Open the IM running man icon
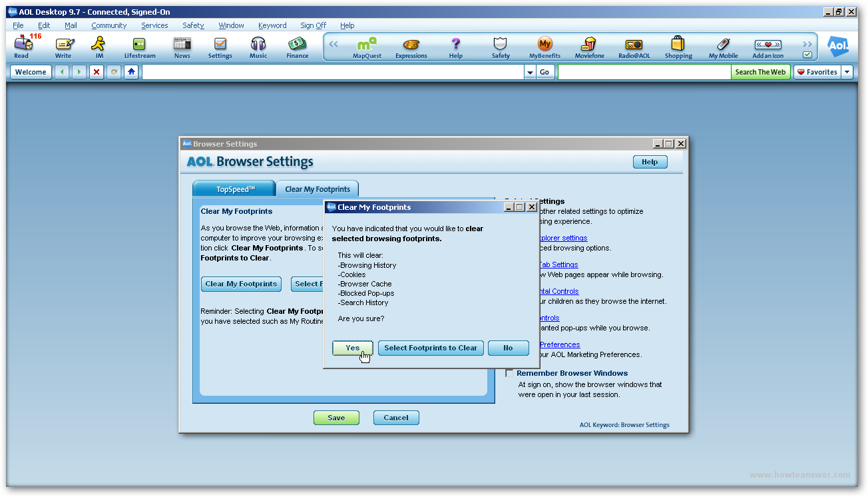The image size is (868, 497). pos(99,47)
